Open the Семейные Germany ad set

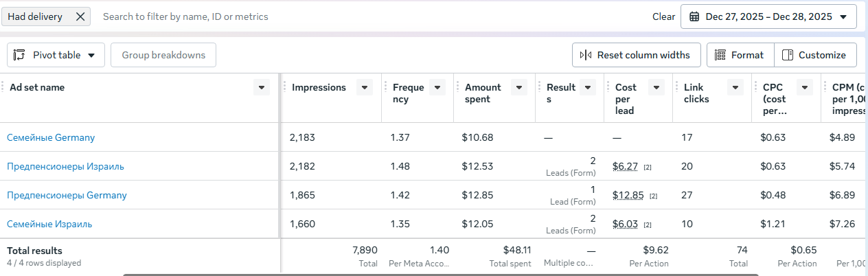tap(51, 137)
